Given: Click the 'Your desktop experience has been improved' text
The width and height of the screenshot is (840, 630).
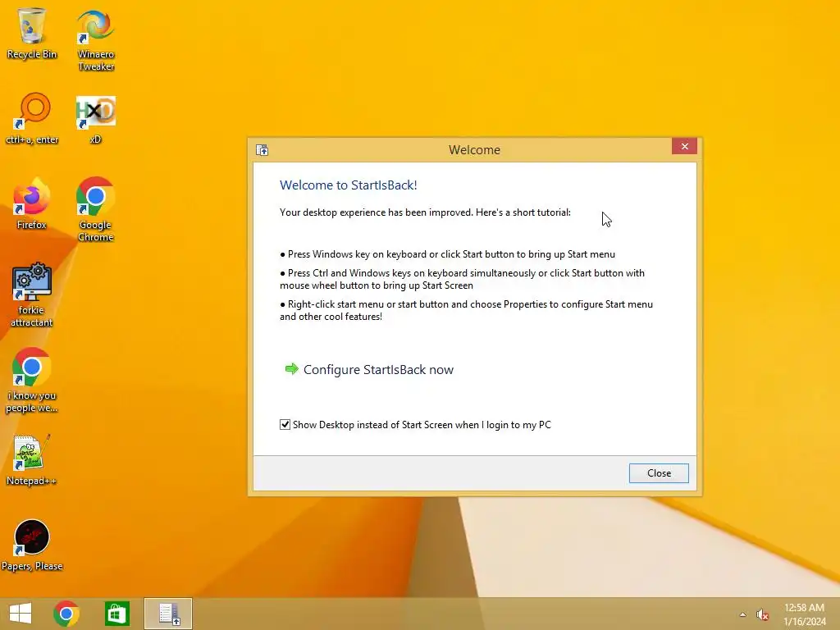Looking at the screenshot, I should point(425,212).
